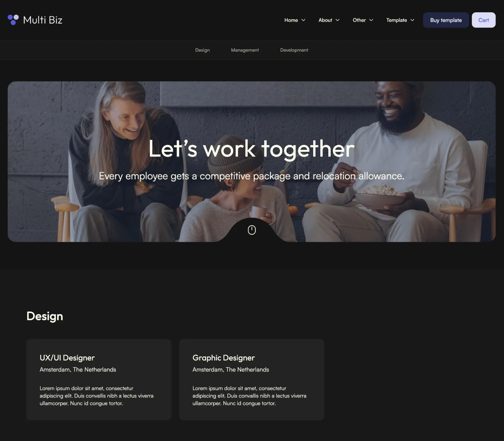The image size is (504, 441).
Task: Expand the Template menu chevron
Action: point(412,20)
